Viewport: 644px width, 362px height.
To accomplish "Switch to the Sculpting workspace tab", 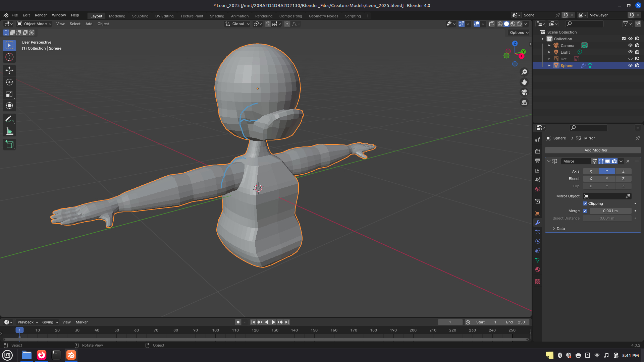I will (140, 16).
